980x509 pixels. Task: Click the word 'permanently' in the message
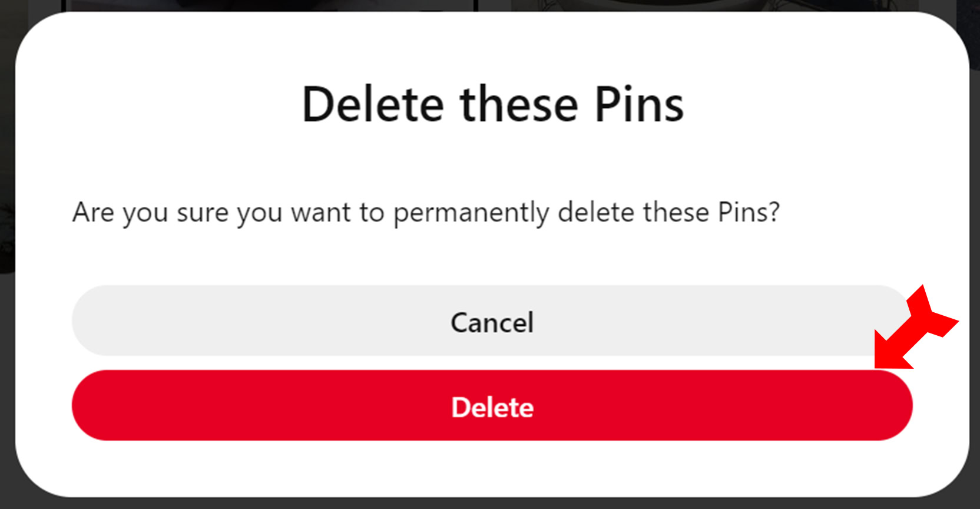[471, 213]
